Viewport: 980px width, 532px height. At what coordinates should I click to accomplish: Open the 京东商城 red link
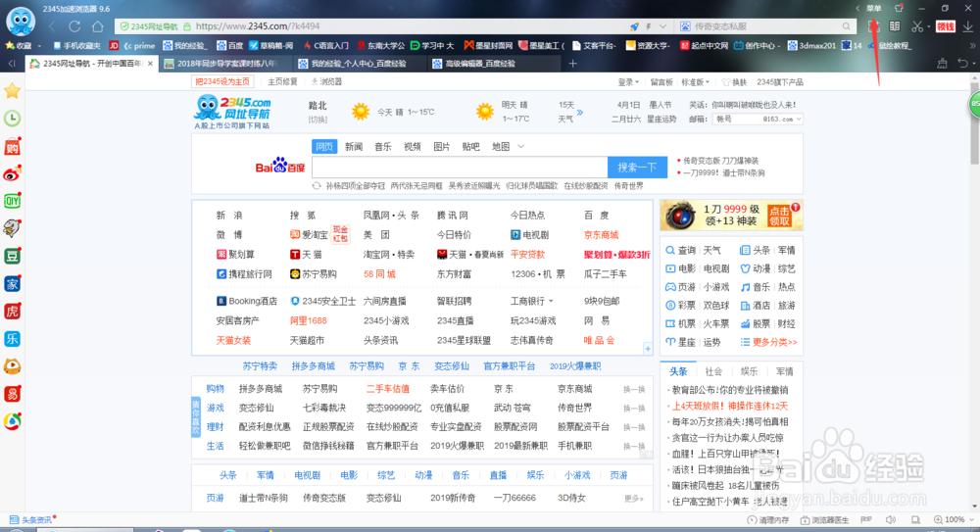(601, 235)
